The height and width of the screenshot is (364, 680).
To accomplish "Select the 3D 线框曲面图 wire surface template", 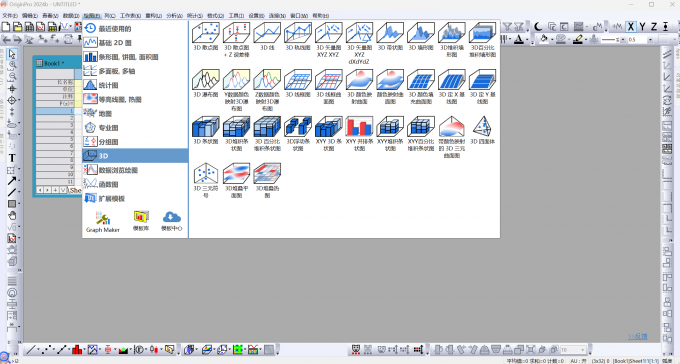I will coord(328,87).
